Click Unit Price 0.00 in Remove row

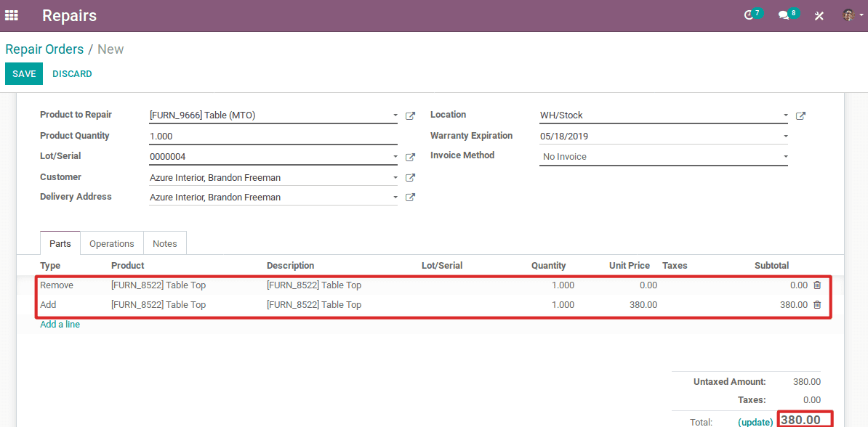[x=648, y=285]
